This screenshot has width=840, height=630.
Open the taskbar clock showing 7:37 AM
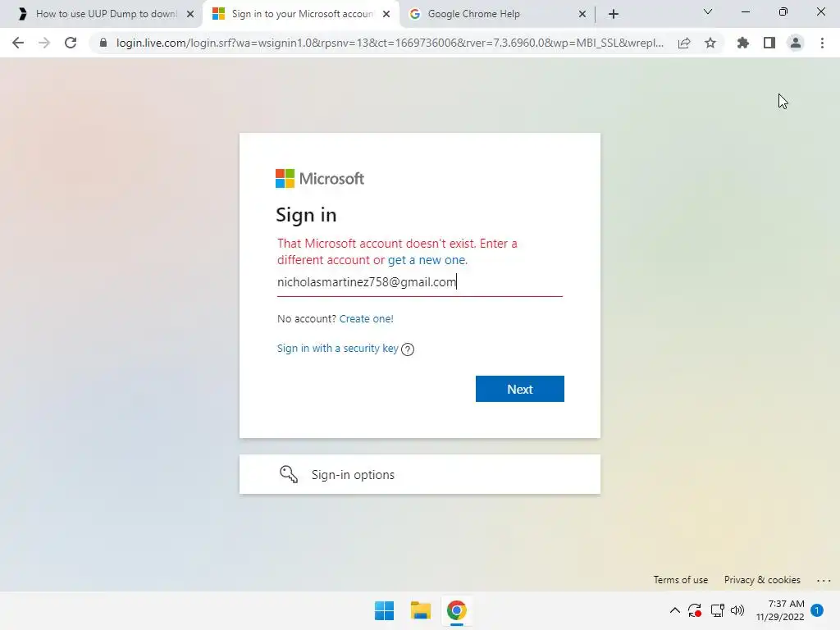point(780,610)
